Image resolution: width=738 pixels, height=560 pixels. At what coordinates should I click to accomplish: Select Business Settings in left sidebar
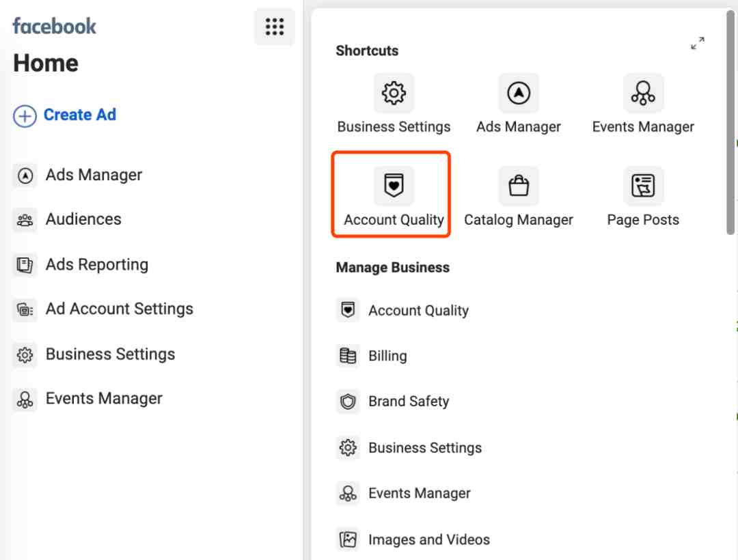pos(110,354)
